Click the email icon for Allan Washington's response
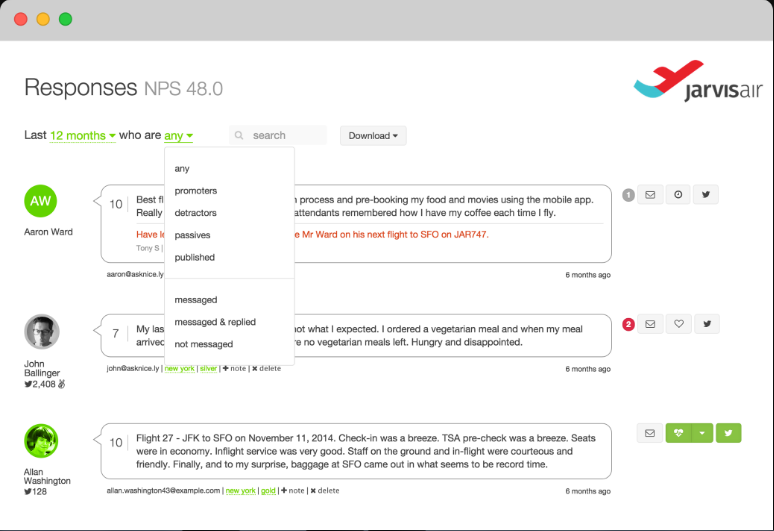Image resolution: width=774 pixels, height=531 pixels. [x=650, y=433]
